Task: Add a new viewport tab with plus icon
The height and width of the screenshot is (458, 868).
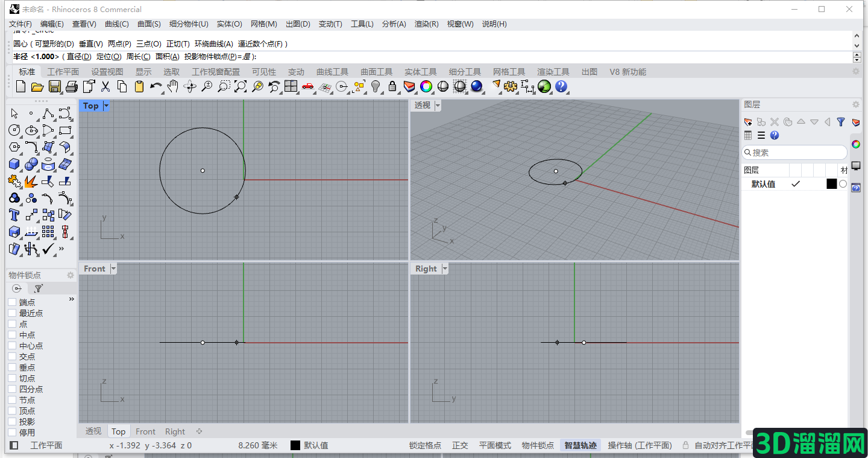Action: click(199, 431)
